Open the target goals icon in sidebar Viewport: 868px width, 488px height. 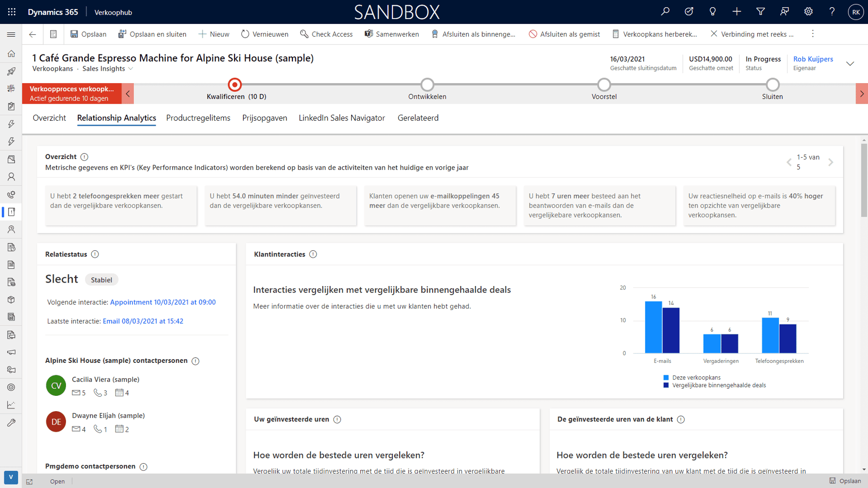pos(11,387)
